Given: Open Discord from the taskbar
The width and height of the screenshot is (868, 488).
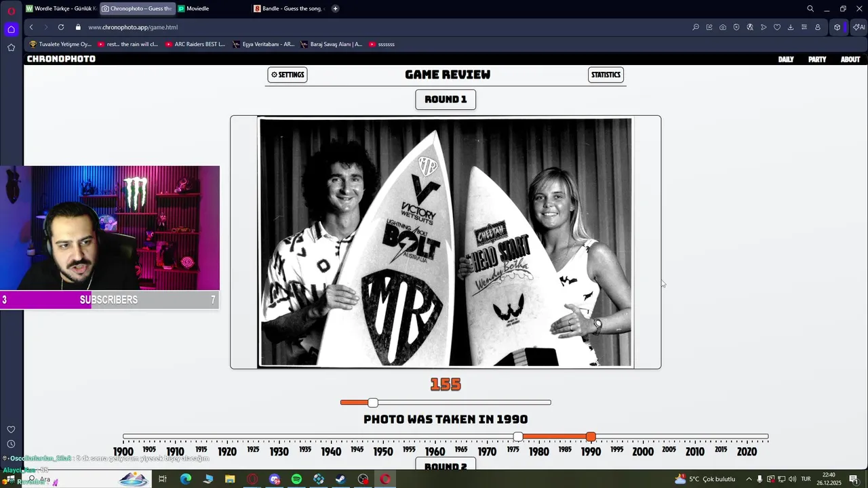Looking at the screenshot, I should click(x=275, y=479).
